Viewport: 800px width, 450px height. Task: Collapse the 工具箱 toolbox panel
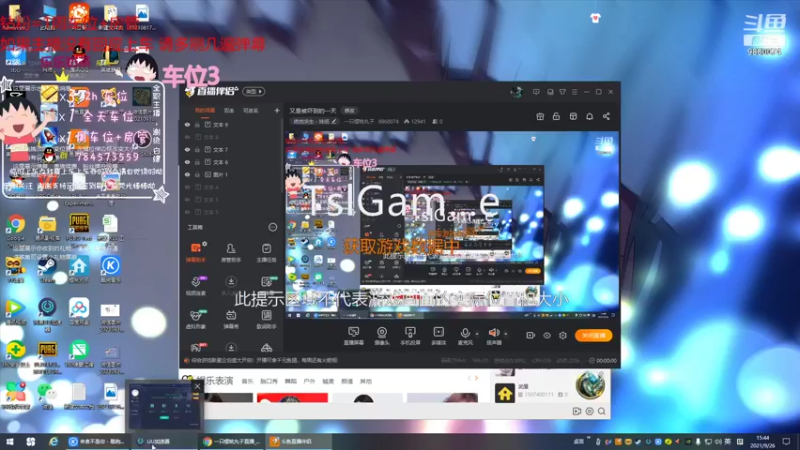[x=273, y=227]
